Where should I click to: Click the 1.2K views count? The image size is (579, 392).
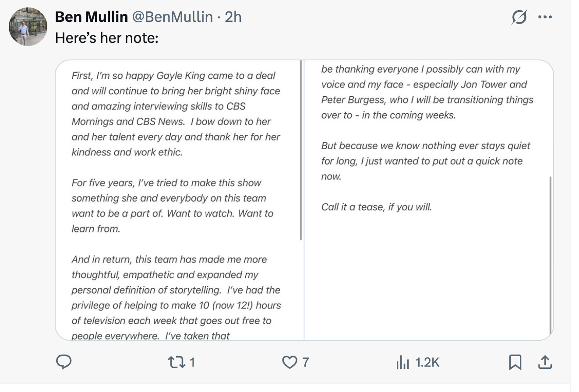coord(427,362)
